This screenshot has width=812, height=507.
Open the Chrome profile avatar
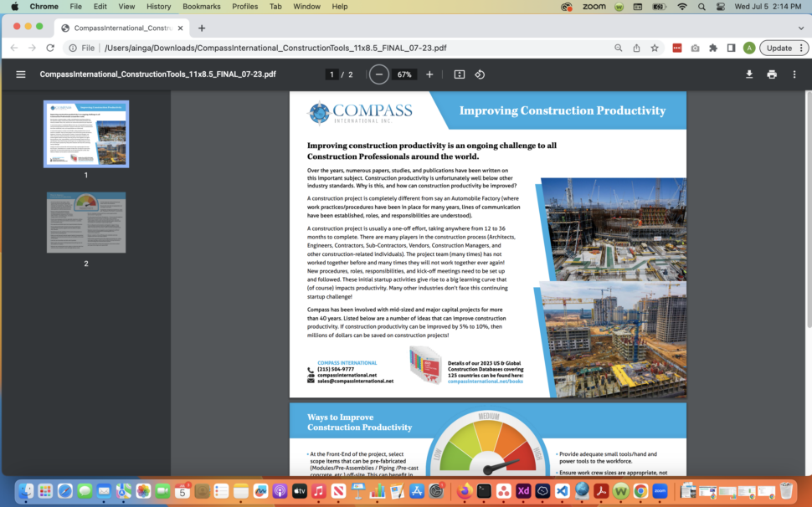click(749, 49)
